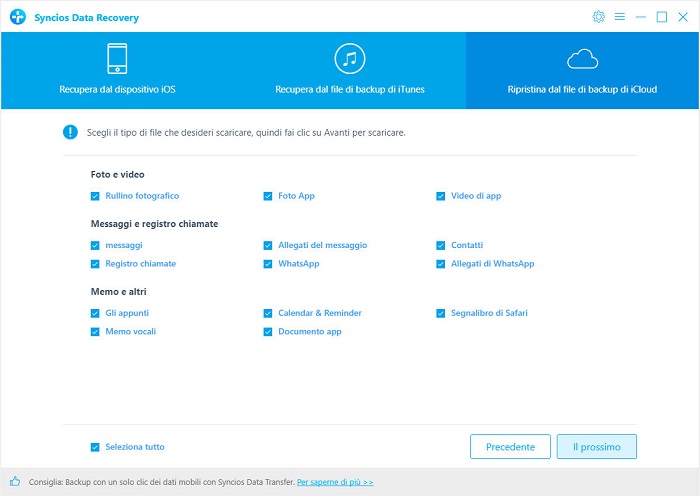Maximize the Syncios window

point(662,17)
